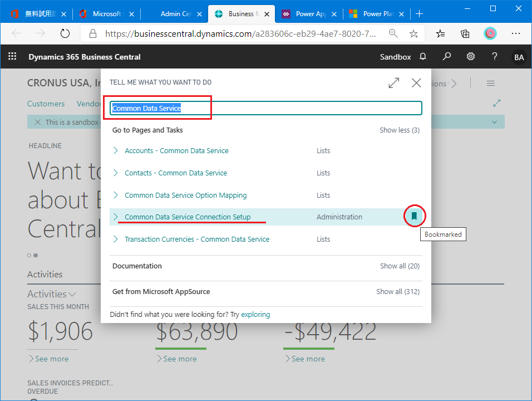Click the Business Central search magnifier icon
532x401 pixels.
(x=446, y=56)
